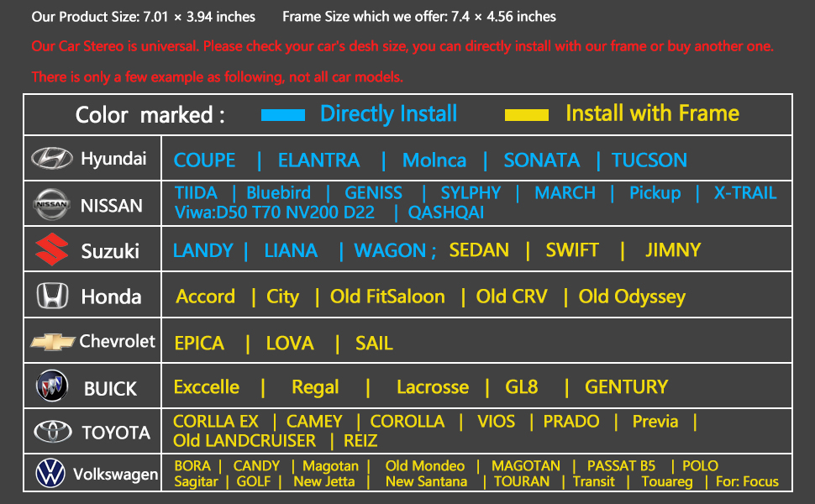
Task: Select the Volkswagen VW logo
Action: [50, 474]
